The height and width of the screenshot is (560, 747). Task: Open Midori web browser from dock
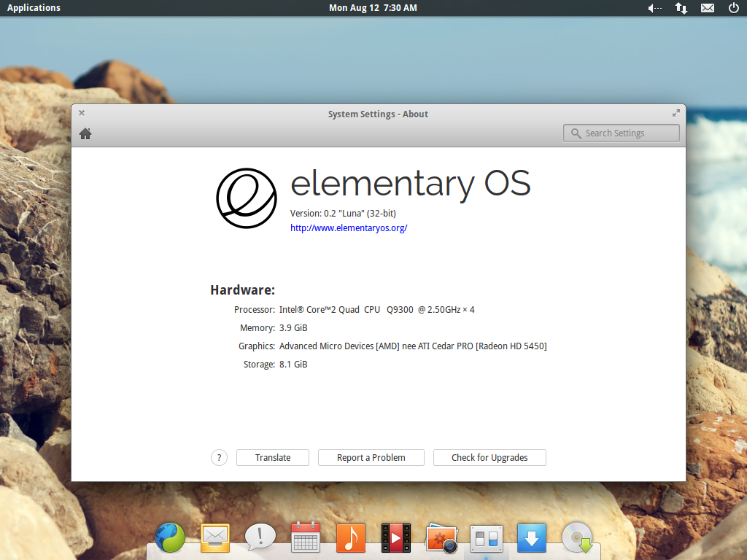[170, 537]
